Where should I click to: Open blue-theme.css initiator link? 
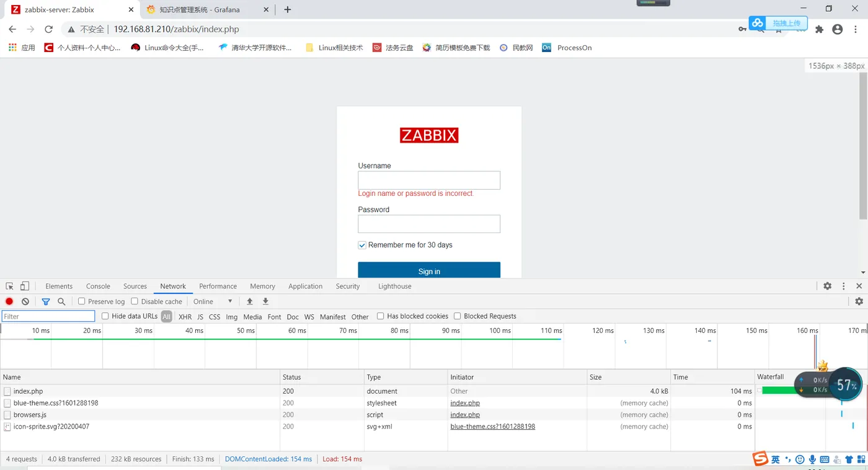point(493,427)
